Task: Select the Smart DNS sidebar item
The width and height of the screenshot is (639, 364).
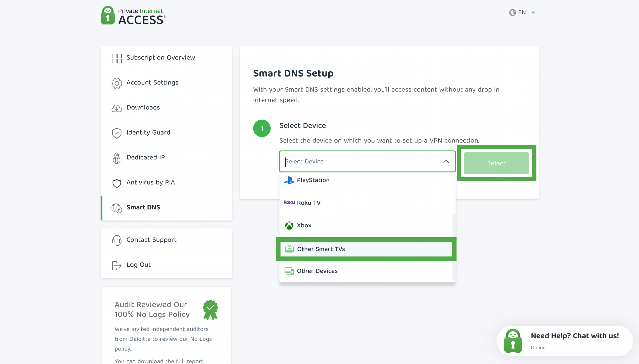Action: click(x=166, y=208)
